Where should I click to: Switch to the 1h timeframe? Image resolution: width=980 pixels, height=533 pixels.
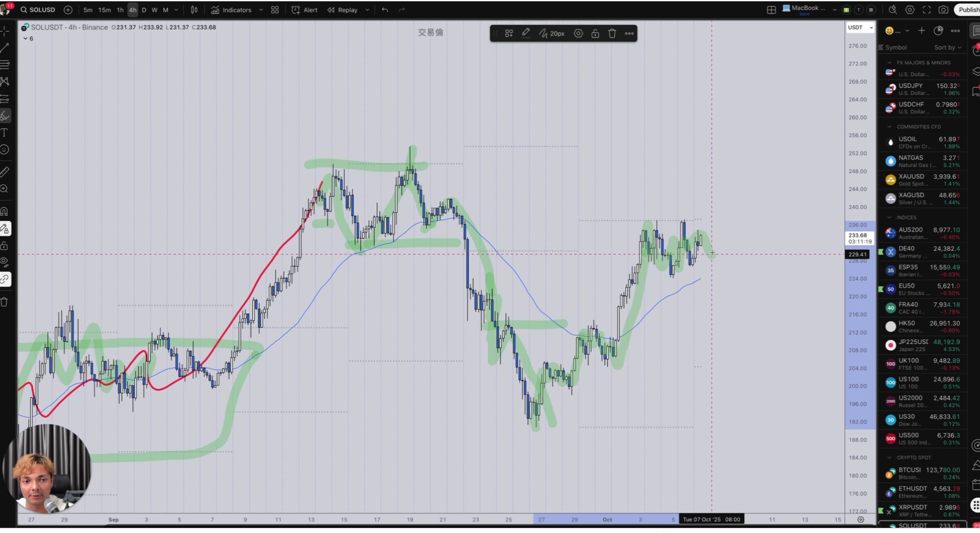(120, 10)
